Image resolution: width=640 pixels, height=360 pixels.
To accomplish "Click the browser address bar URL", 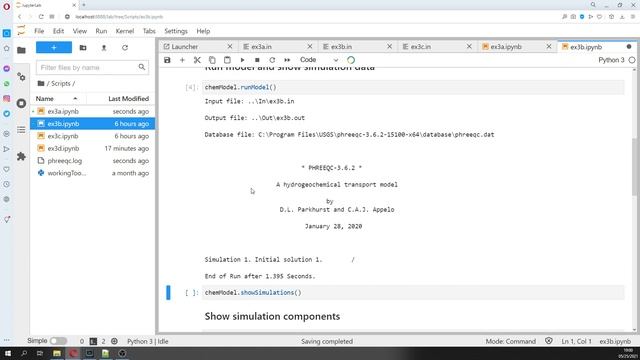I will coord(119,17).
